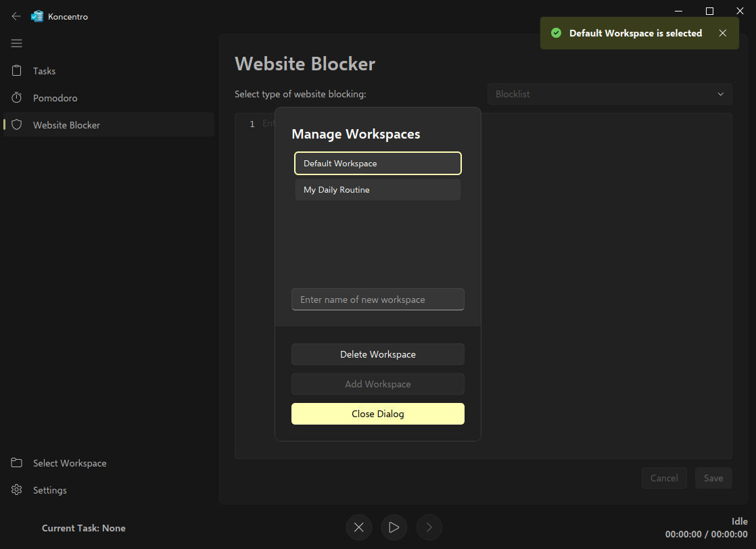Open the Tasks menu item
This screenshot has height=549, width=756.
coord(45,71)
